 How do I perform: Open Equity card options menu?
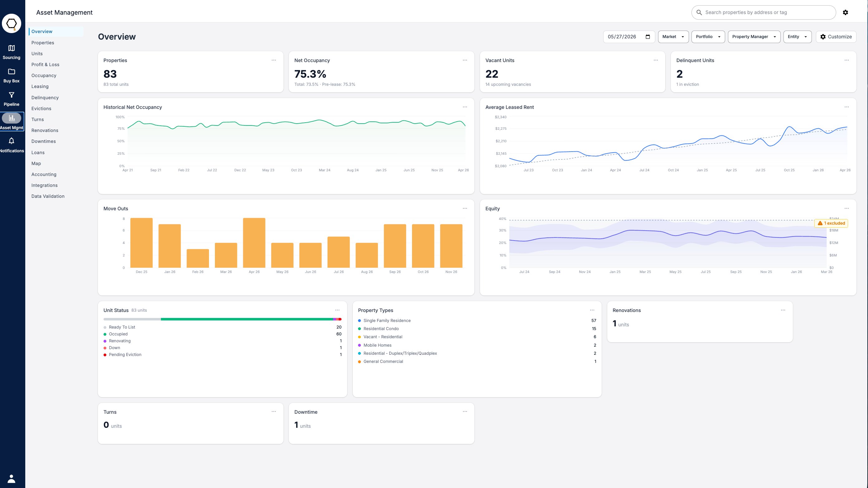(x=847, y=209)
